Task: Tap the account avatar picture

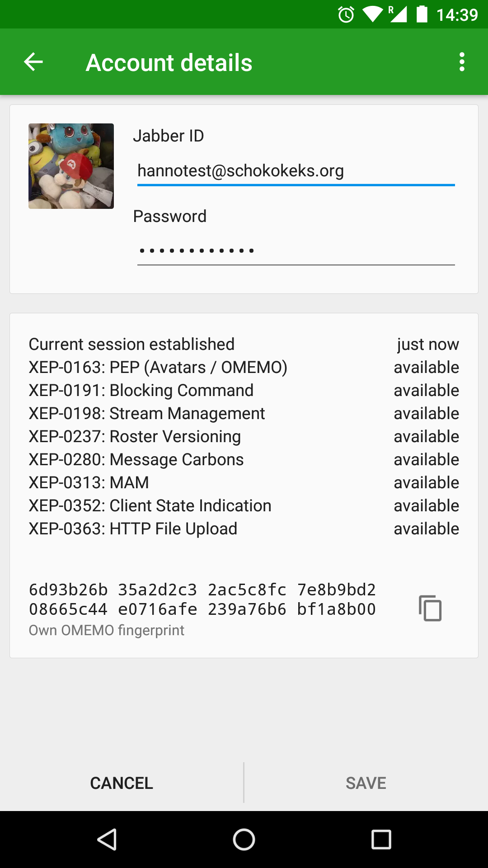Action: pos(71,166)
